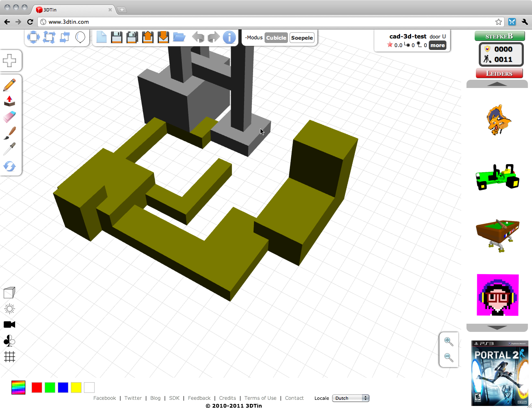Open the Blog footer link
The image size is (532, 408).
click(156, 398)
